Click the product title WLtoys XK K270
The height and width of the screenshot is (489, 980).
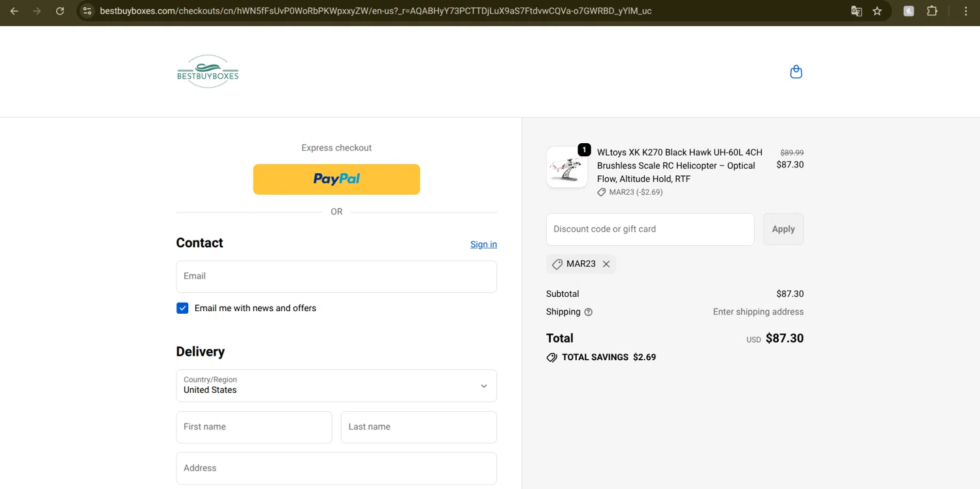click(679, 165)
